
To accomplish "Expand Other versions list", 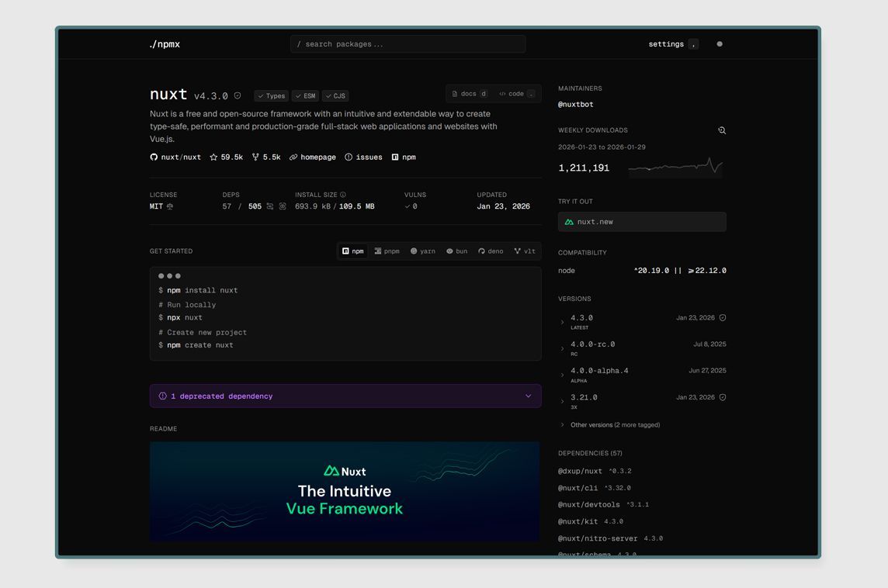I will click(610, 425).
